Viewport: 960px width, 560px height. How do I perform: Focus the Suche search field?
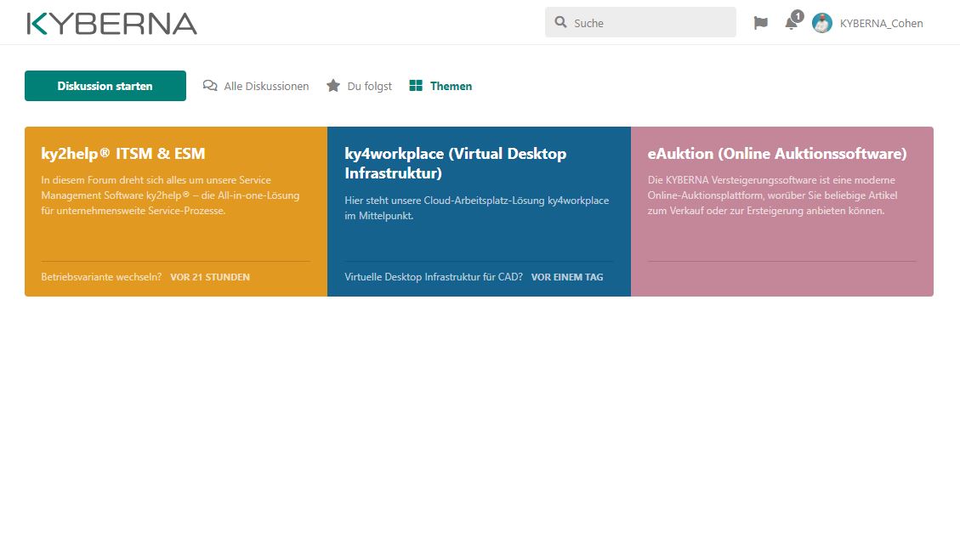(x=640, y=23)
